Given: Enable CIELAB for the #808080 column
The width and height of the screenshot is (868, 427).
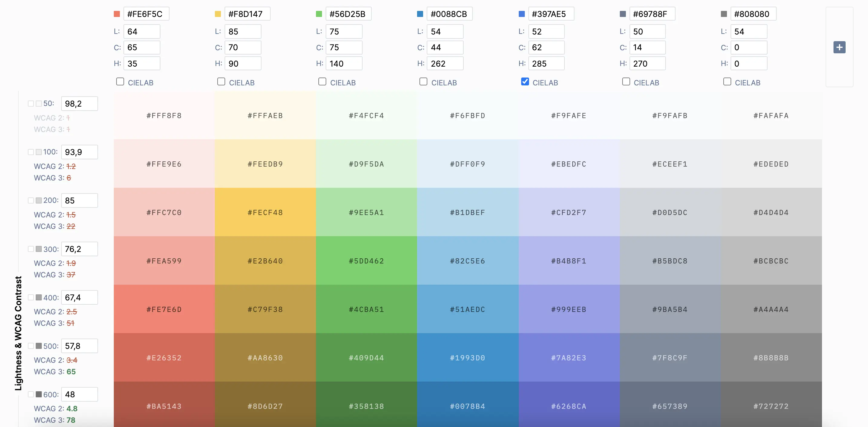Looking at the screenshot, I should pos(727,82).
